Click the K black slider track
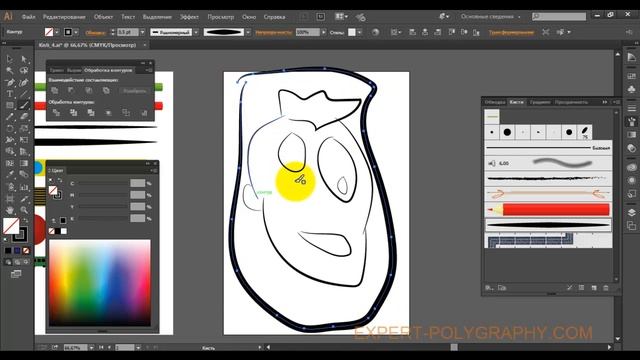Screen dimensions: 640x360 (104, 219)
